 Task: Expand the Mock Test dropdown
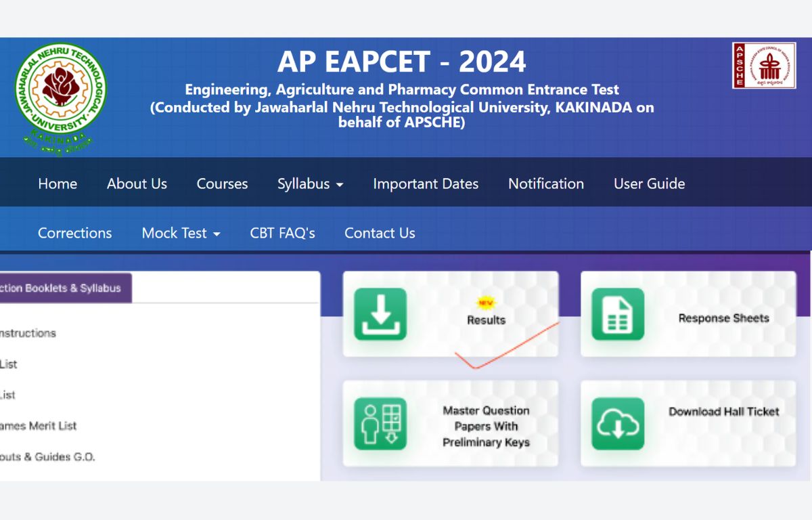coord(181,233)
